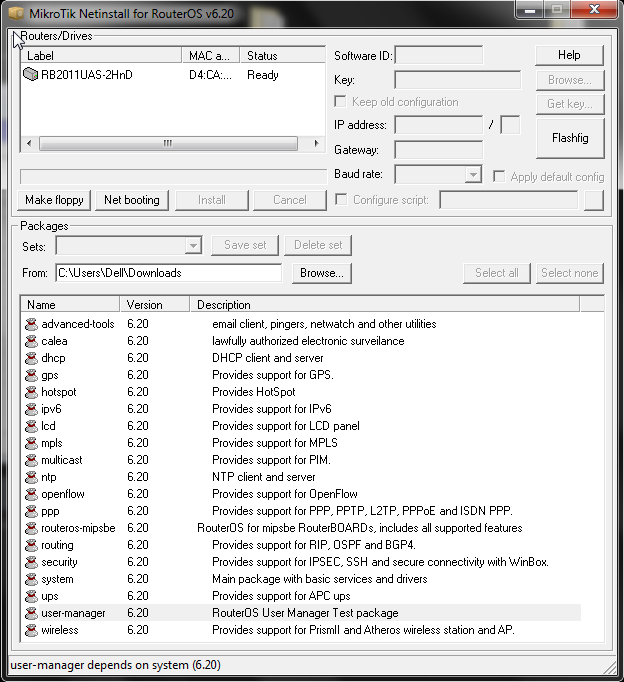Click the IP address field
Image resolution: width=624 pixels, height=682 pixels.
pos(438,125)
